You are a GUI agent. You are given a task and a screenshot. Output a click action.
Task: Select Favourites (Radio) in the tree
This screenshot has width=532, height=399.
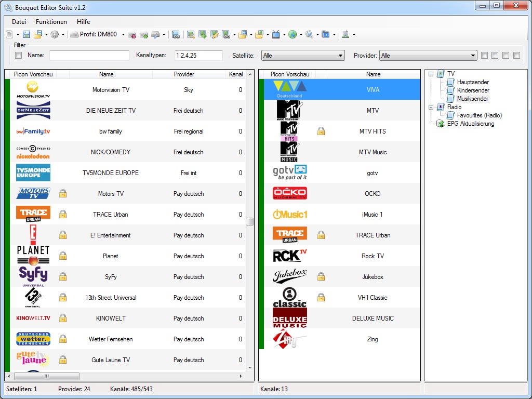480,115
